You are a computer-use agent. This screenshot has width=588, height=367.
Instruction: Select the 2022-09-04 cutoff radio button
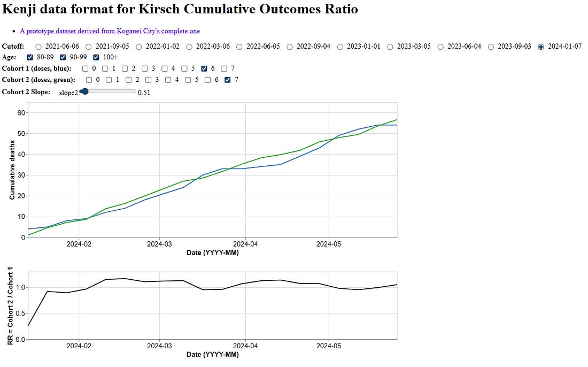point(290,47)
